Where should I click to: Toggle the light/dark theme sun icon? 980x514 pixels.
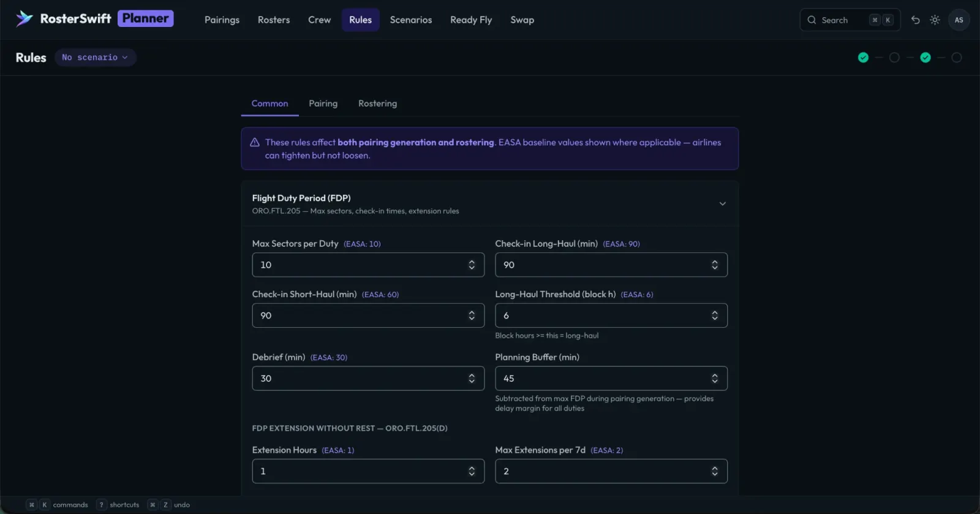point(935,20)
